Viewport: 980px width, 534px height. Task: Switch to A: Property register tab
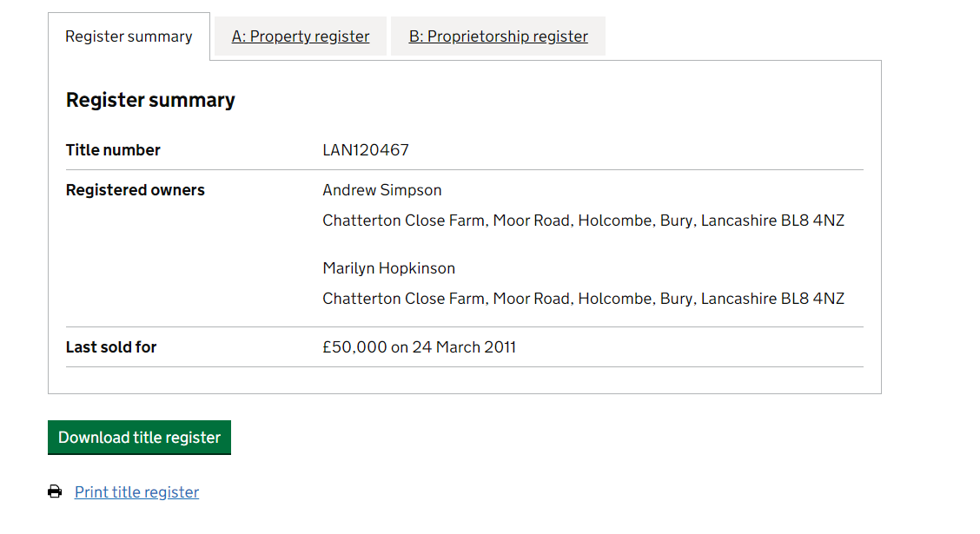tap(301, 36)
